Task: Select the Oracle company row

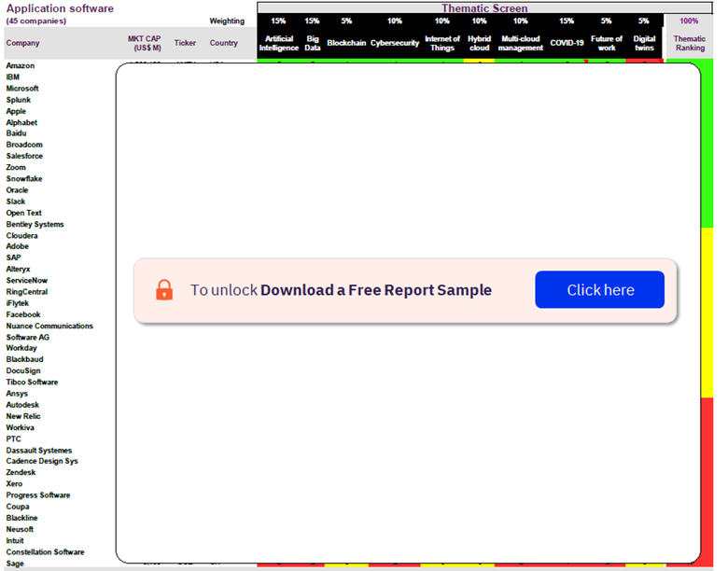Action: [17, 190]
